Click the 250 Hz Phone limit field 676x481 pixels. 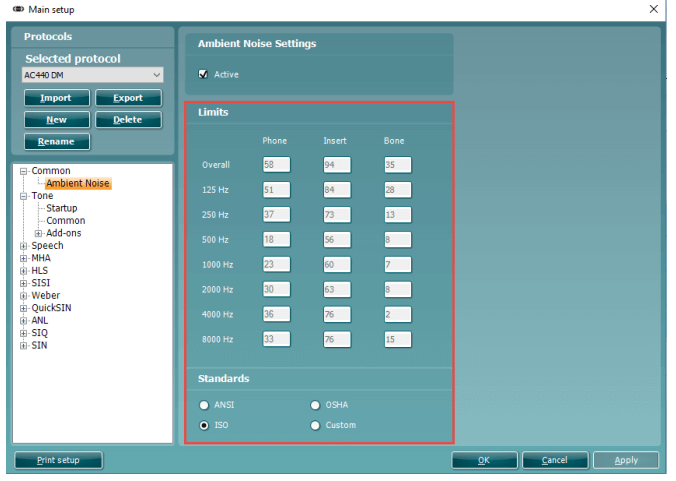point(276,215)
